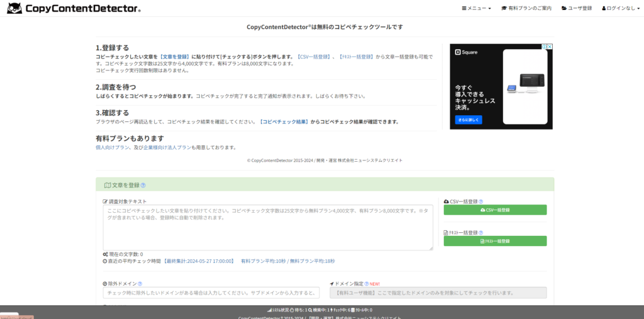Click the map icon in 文章を登録 header
The height and width of the screenshot is (319, 644).
(x=108, y=186)
